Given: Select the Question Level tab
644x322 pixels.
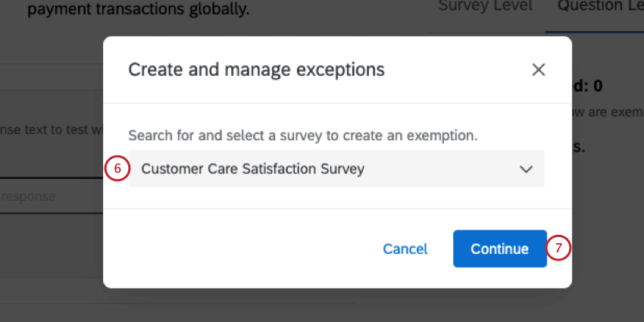Looking at the screenshot, I should (599, 6).
